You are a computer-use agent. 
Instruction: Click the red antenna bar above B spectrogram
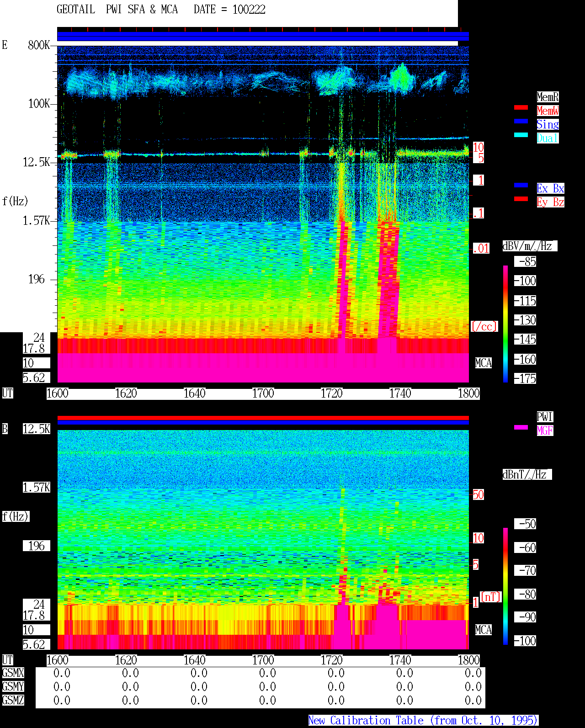click(263, 418)
